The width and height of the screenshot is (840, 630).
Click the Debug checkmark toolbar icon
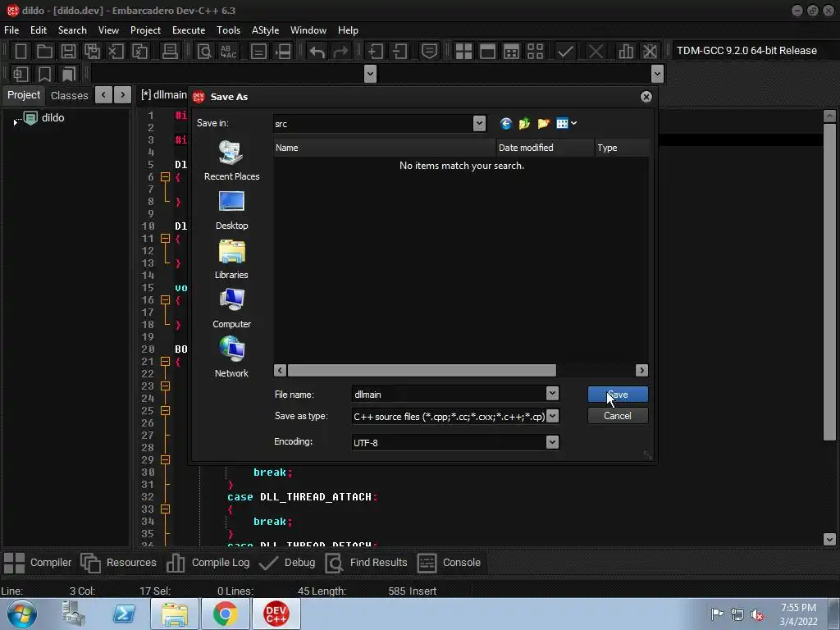(565, 52)
